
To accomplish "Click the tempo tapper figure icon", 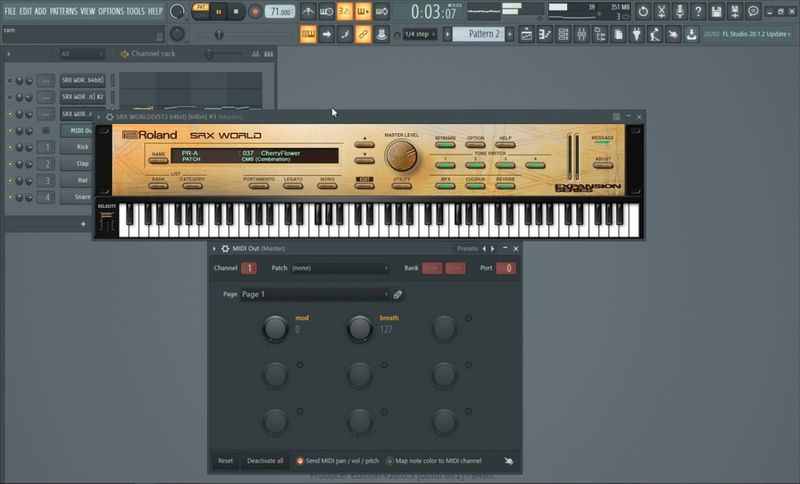I will (x=655, y=34).
